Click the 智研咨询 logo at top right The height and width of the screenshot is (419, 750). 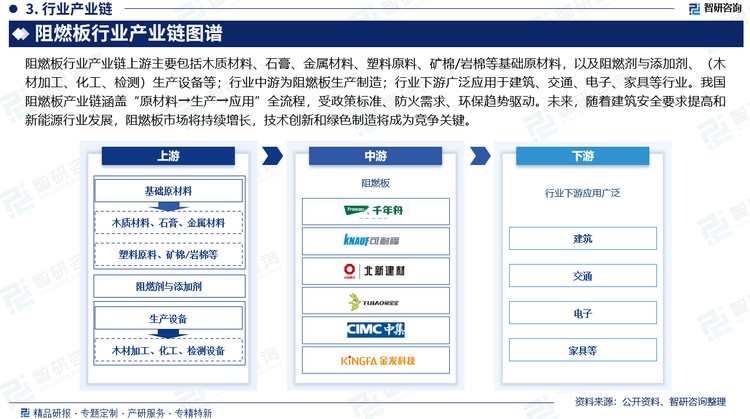(715, 8)
